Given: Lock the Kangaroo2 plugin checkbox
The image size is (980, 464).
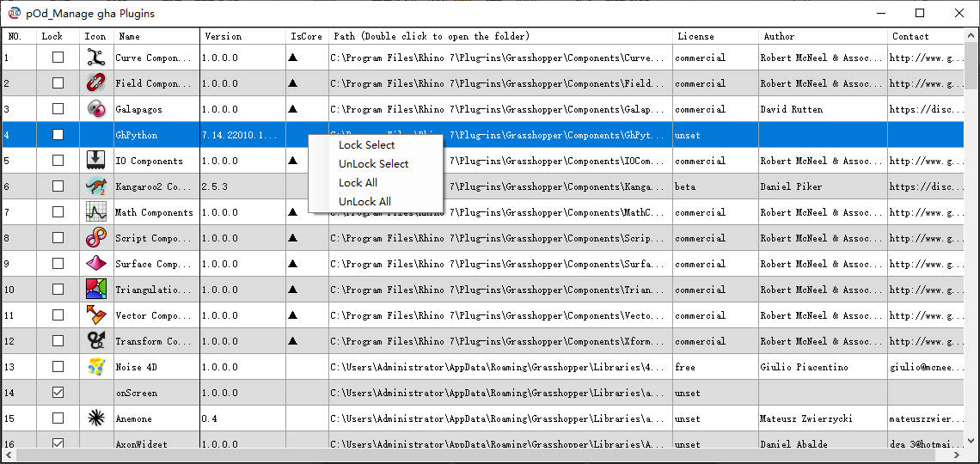Looking at the screenshot, I should coord(58,186).
